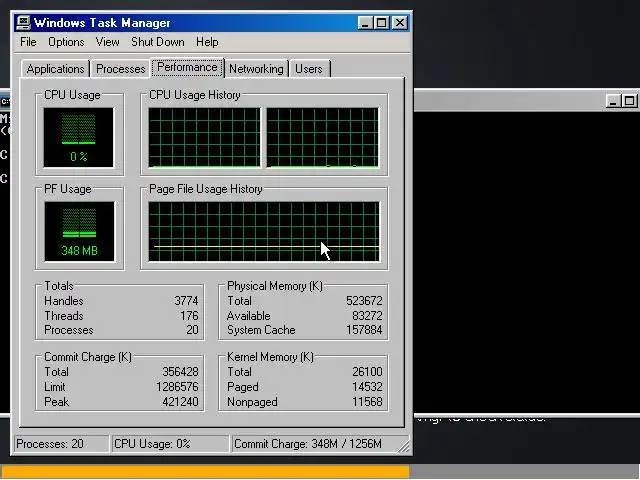This screenshot has height=480, width=640.
Task: Click the 'Commit Charge: 348M / 1256M' status entry
Action: [x=313, y=444]
